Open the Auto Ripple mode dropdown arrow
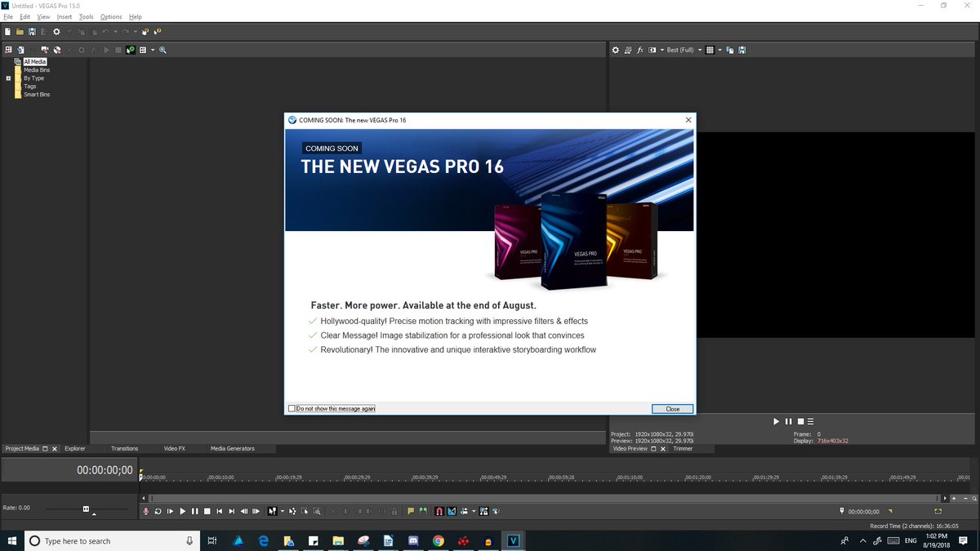The height and width of the screenshot is (551, 980). [473, 511]
